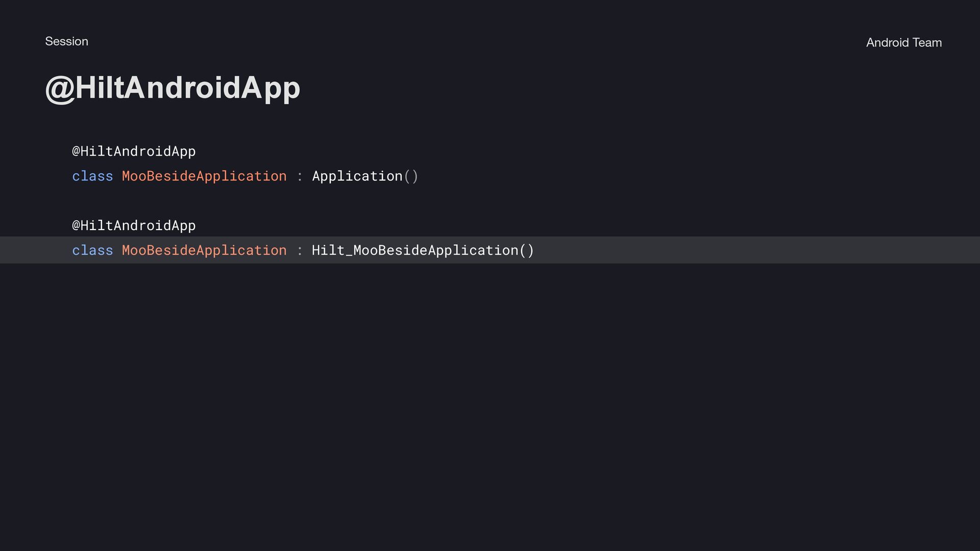The height and width of the screenshot is (551, 980).
Task: Click "MooBesideApplication" in the first class declaration
Action: tap(204, 176)
